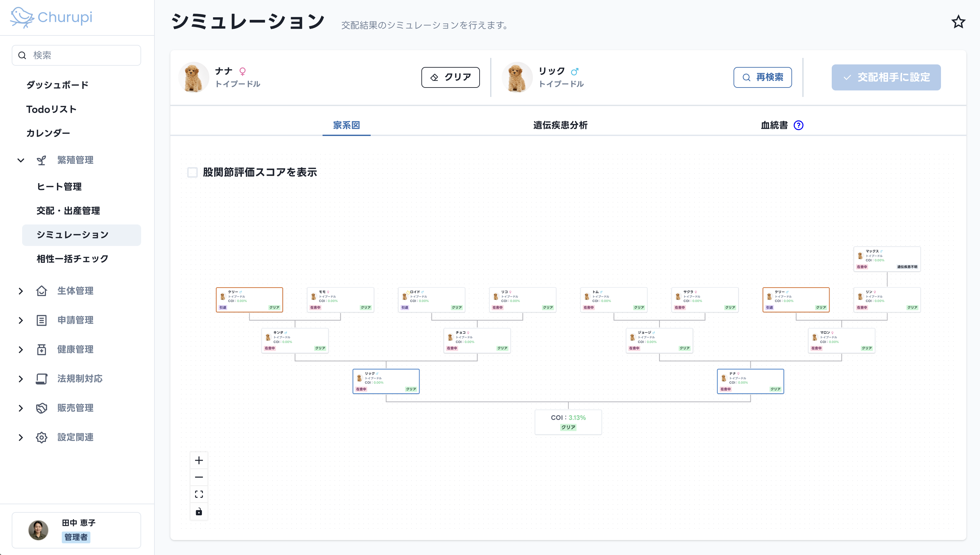Screen dimensions: 980x555
Task: Click クリア to reset ナナ selection
Action: click(451, 77)
